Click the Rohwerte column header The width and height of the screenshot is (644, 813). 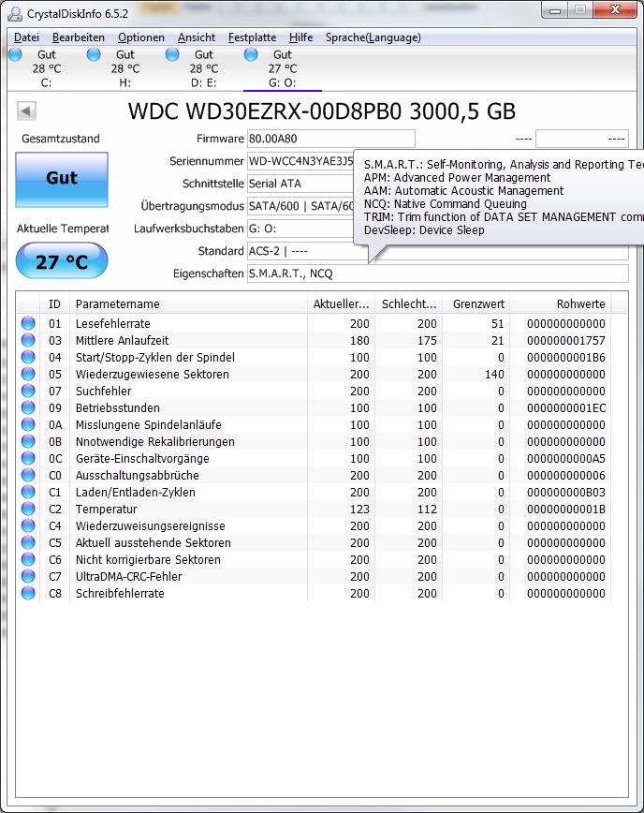561,303
